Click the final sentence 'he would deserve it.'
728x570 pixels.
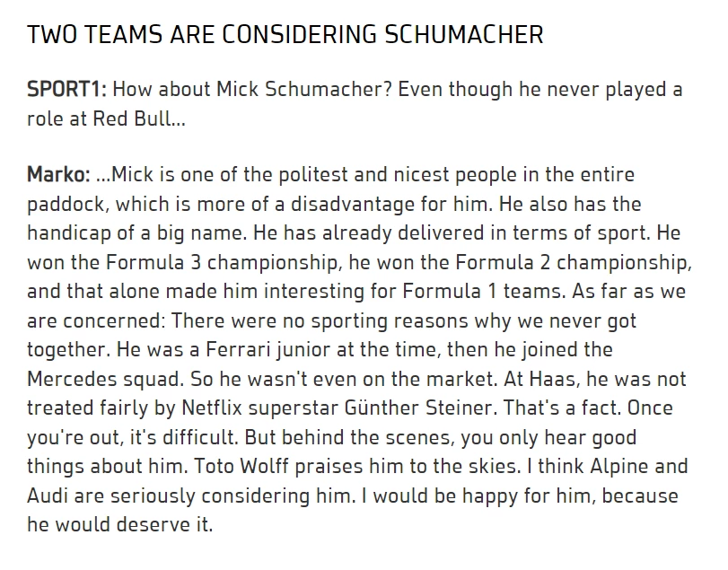119,525
